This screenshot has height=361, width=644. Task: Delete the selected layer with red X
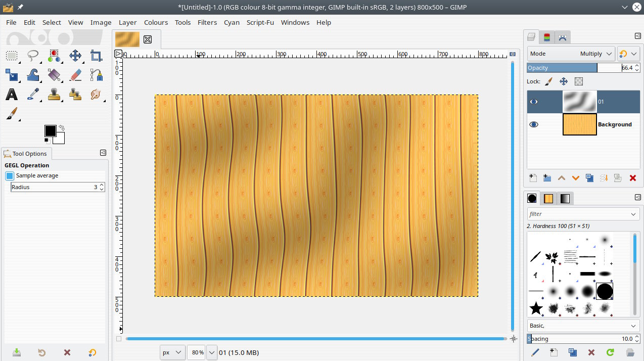632,178
